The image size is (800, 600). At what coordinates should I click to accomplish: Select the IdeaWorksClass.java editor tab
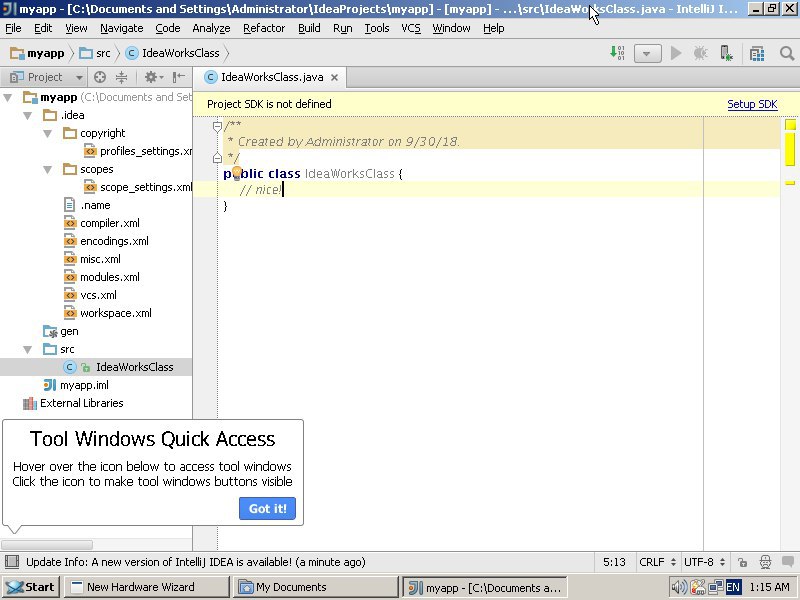[x=270, y=78]
